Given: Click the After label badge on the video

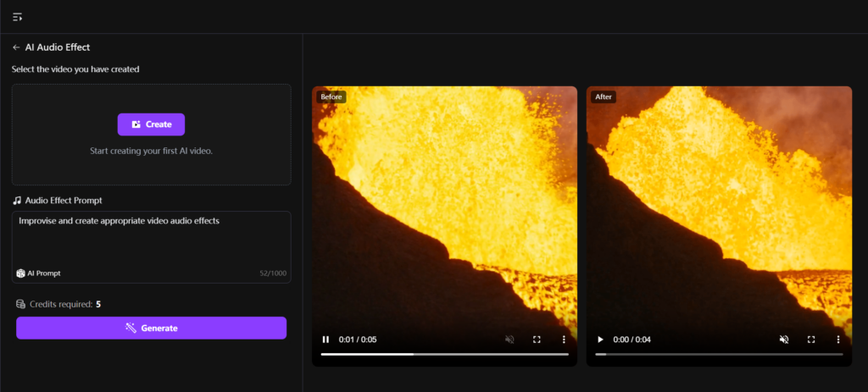Looking at the screenshot, I should (604, 97).
